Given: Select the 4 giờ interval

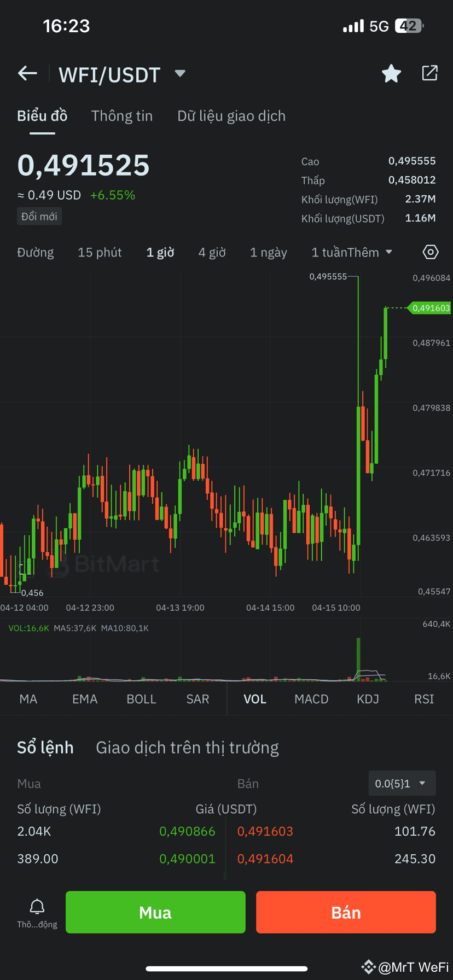Looking at the screenshot, I should 212,252.
